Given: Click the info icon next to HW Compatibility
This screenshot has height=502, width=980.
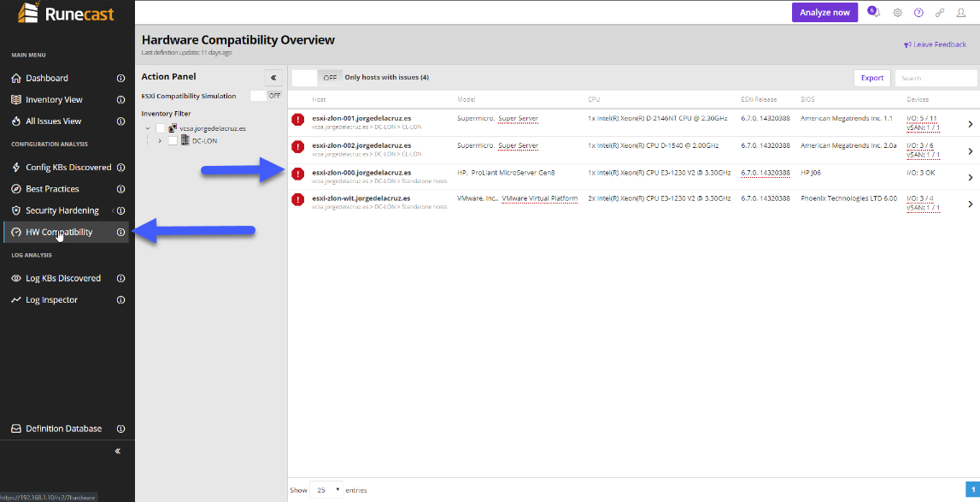Looking at the screenshot, I should 121,233.
